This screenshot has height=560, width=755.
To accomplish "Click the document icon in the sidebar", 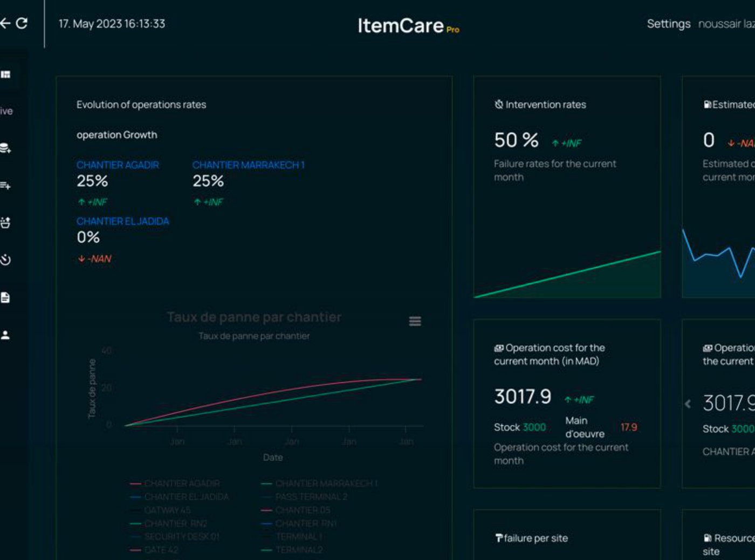I will 5,298.
